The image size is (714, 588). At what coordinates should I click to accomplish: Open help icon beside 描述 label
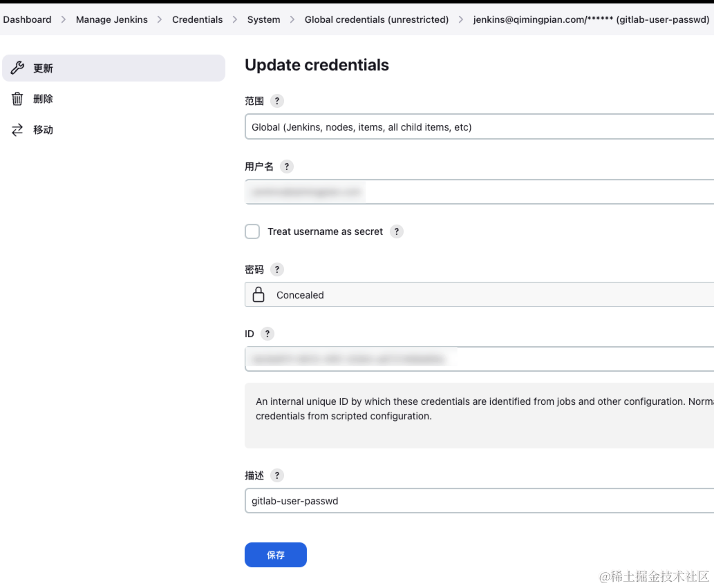tap(277, 475)
